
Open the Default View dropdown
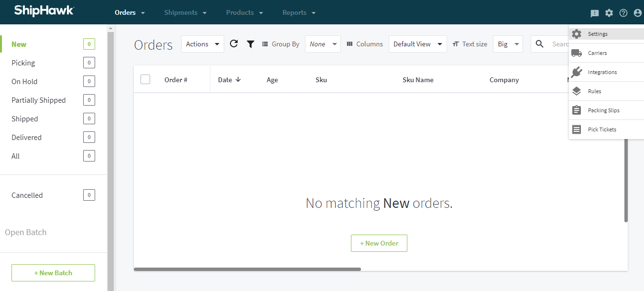pyautogui.click(x=417, y=43)
